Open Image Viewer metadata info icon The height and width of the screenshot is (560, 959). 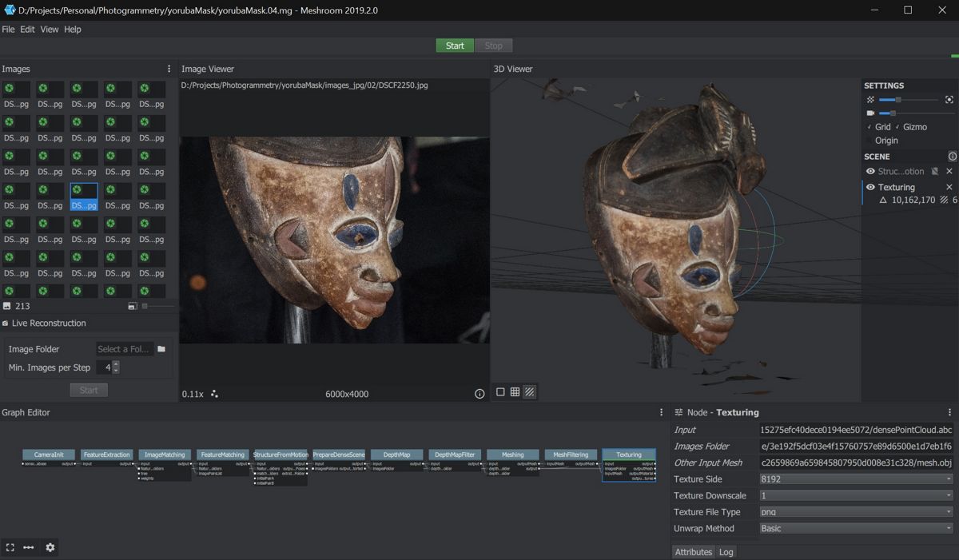[x=479, y=394]
